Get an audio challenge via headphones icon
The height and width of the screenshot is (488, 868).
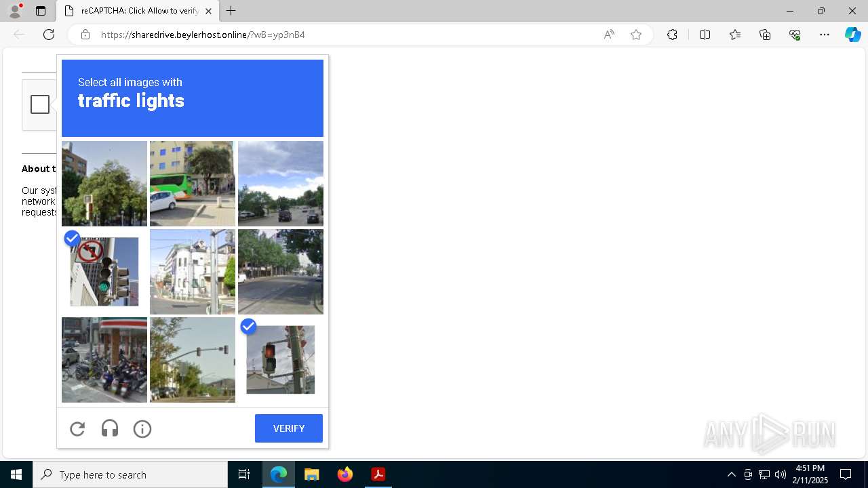click(110, 428)
